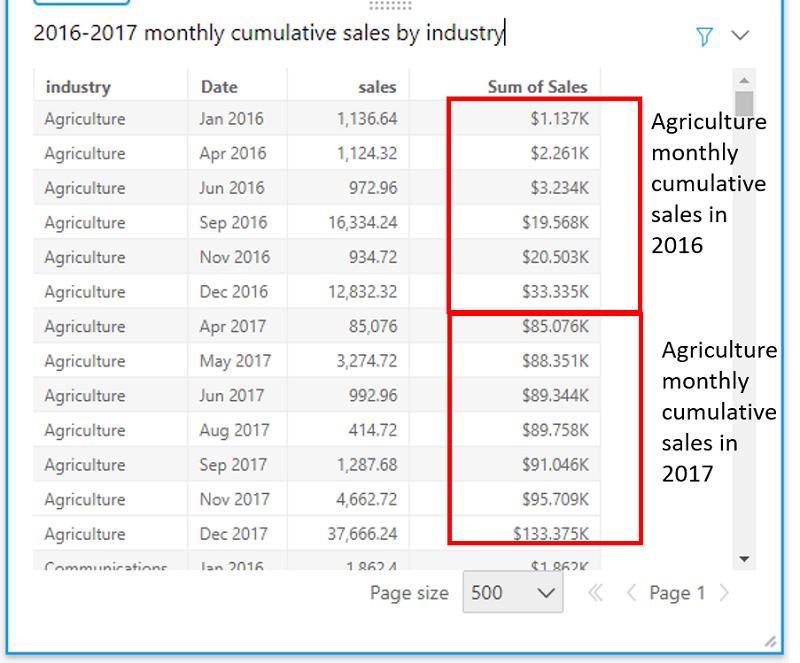This screenshot has width=800, height=663.
Task: Click the table scrollbar thumb
Action: pyautogui.click(x=744, y=103)
